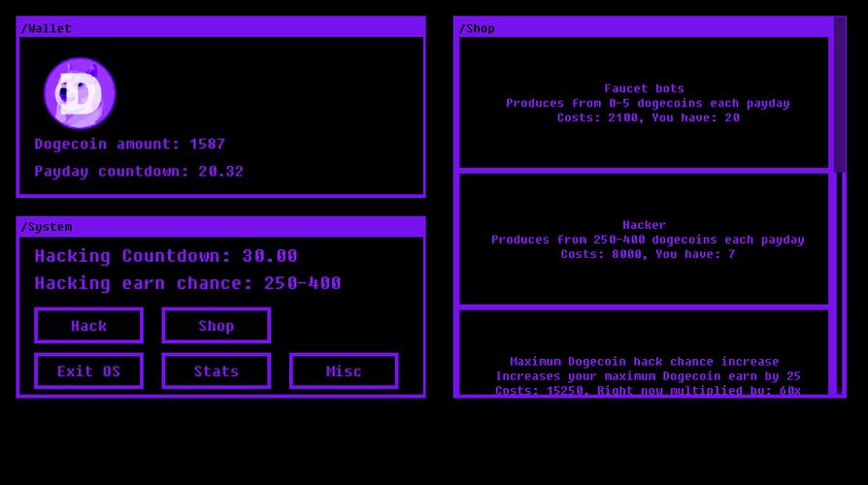
Task: Open the Stats window
Action: click(216, 371)
